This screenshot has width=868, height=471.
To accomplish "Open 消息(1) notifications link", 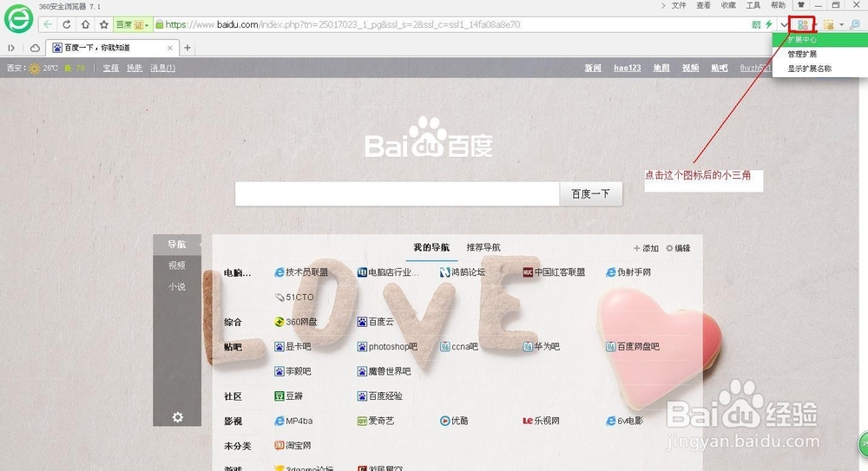I will tap(163, 68).
